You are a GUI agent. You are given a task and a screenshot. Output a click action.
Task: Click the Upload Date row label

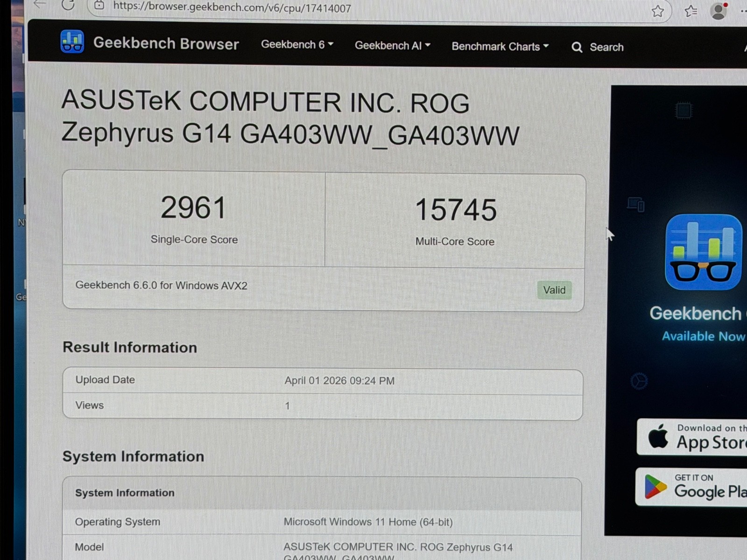coord(105,380)
